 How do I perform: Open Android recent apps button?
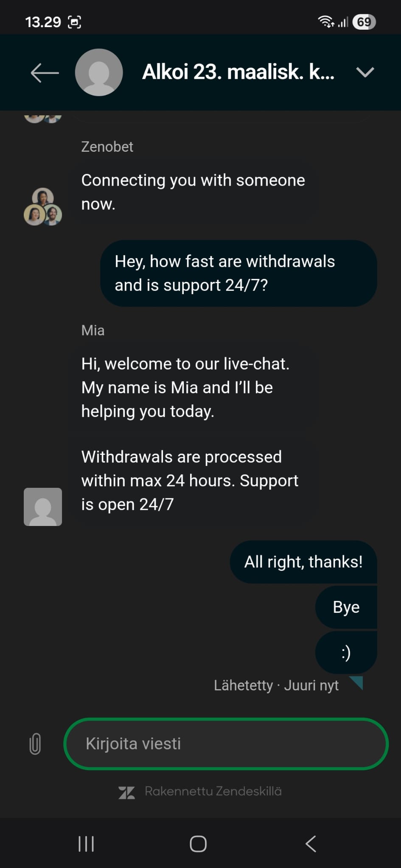coord(86,844)
